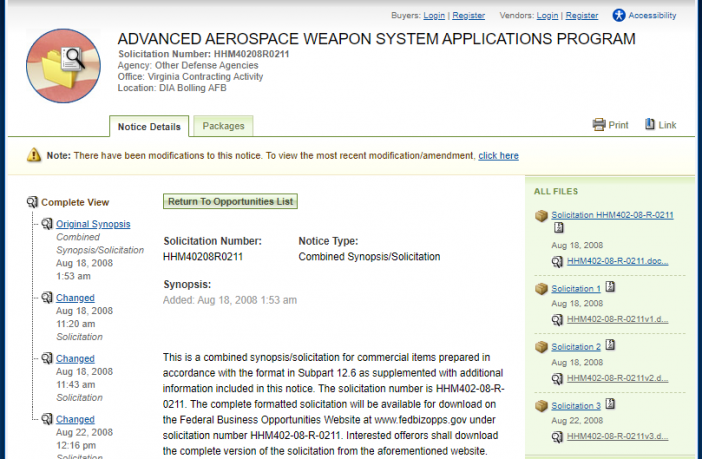Click the Buyers Login link
This screenshot has width=702, height=459.
[434, 15]
